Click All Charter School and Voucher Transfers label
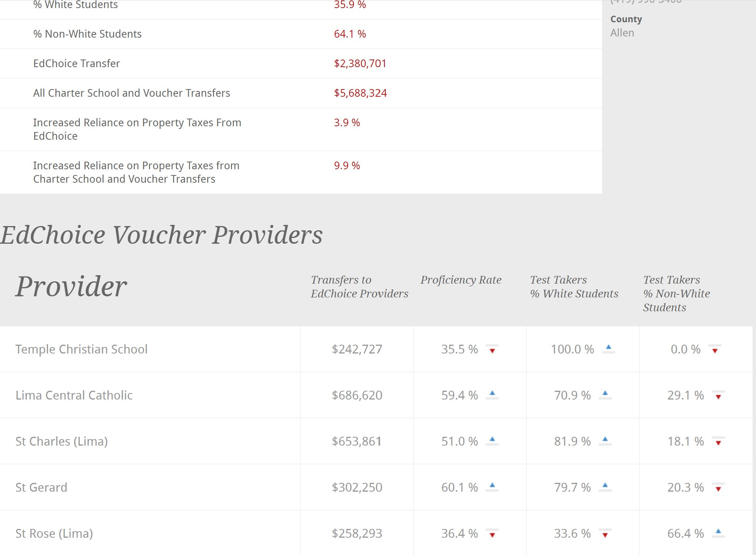Screen dimensions: 756x555 132,93
